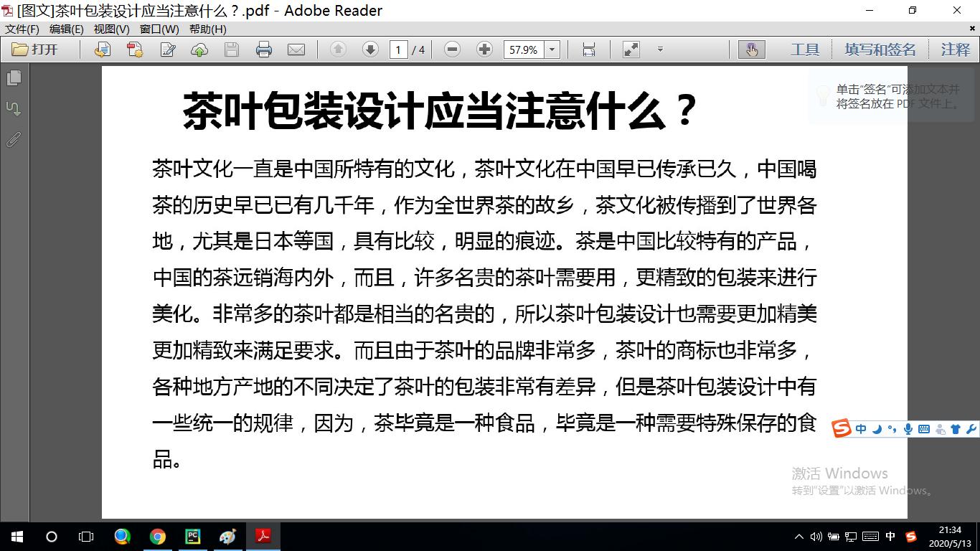Save the PDF with the save icon
This screenshot has width=980, height=551.
click(x=231, y=49)
